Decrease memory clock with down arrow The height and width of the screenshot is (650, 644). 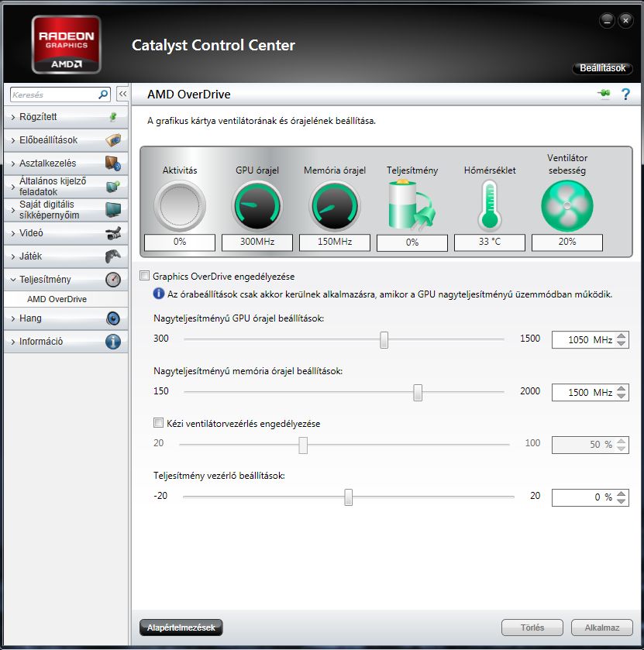click(622, 397)
